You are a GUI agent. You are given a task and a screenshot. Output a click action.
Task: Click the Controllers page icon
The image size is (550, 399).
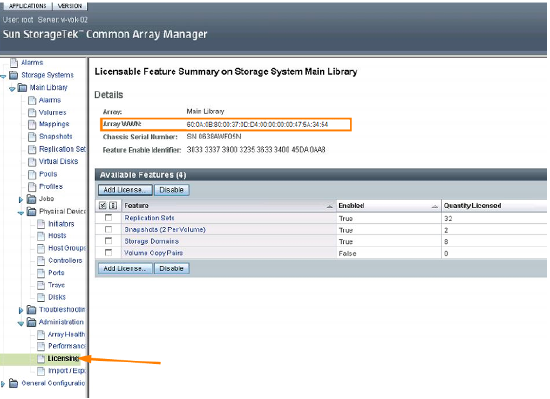click(41, 261)
